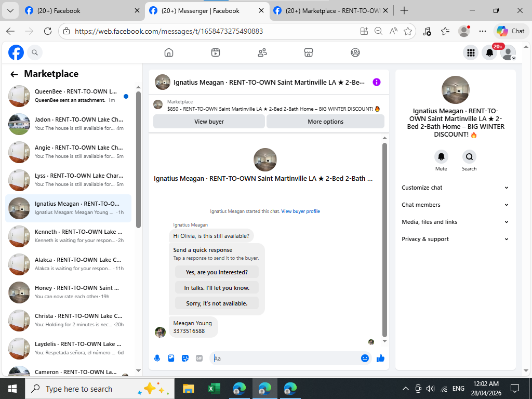Expand Chat members section
Image resolution: width=532 pixels, height=399 pixels.
(x=455, y=205)
